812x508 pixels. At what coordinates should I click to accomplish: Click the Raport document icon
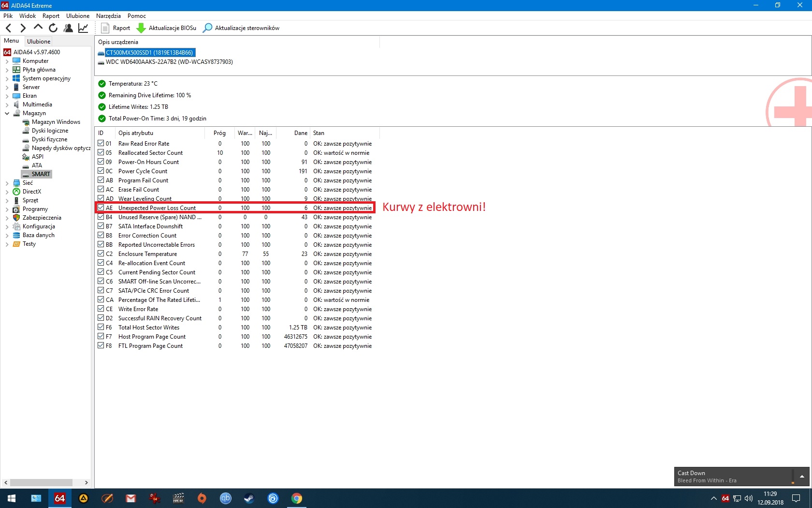point(105,28)
